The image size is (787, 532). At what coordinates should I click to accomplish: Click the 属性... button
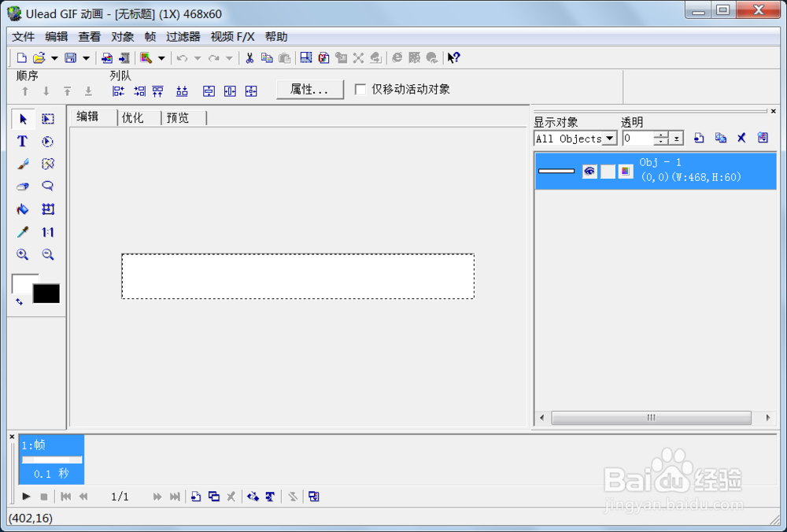click(309, 90)
